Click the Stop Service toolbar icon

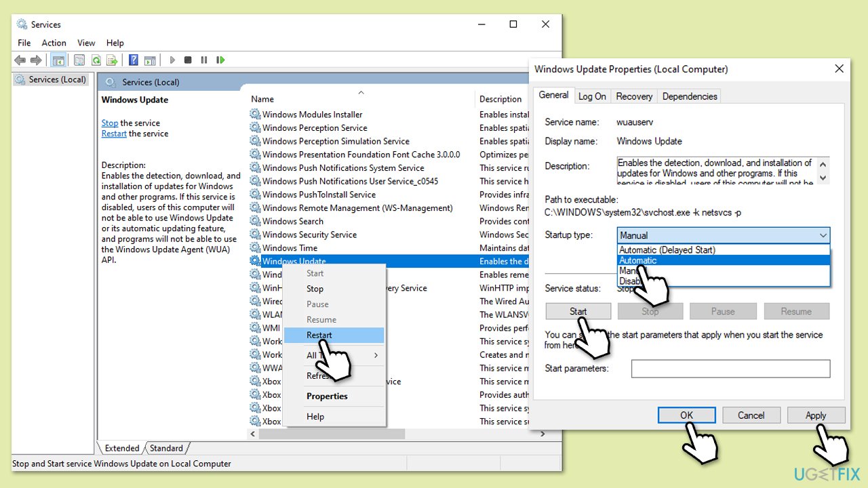pyautogui.click(x=188, y=60)
